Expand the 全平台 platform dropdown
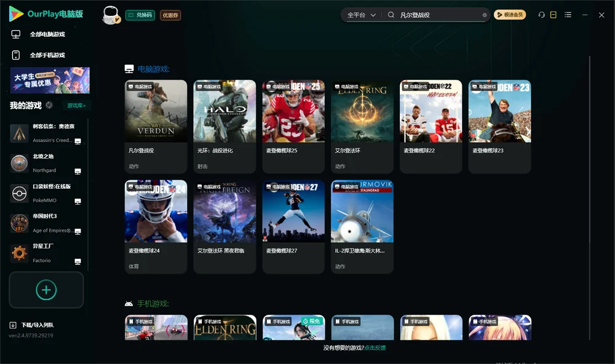Screen dimensions: 615x364 pos(361,15)
